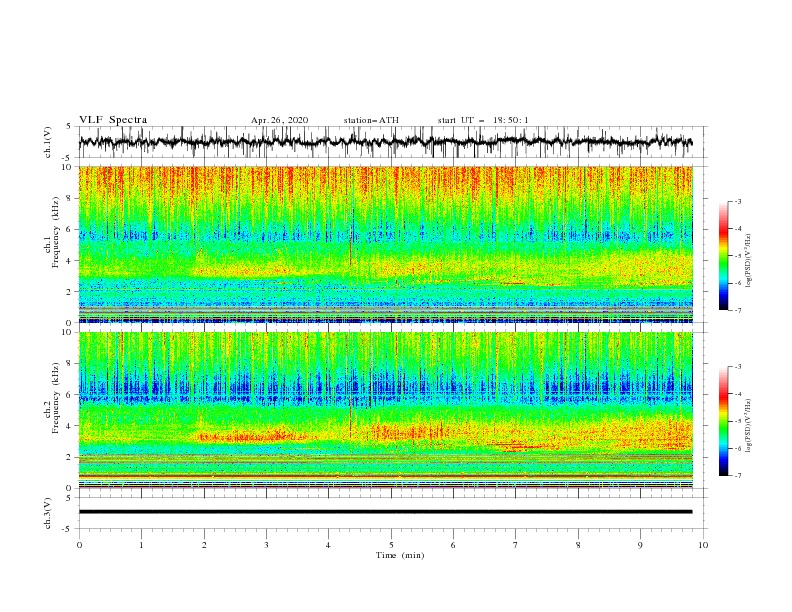
Task: Click the time axis tick label "3"
Action: (266, 545)
